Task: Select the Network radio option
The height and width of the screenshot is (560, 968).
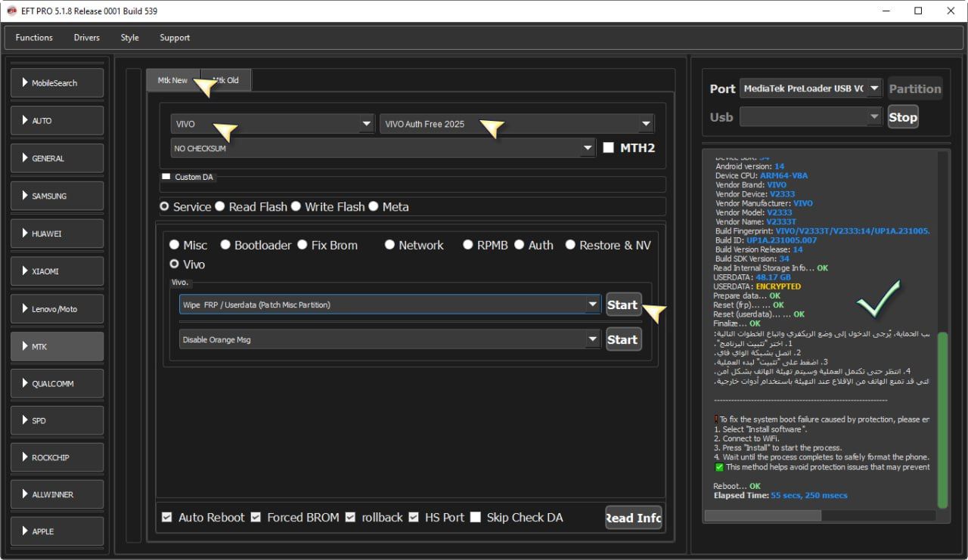Action: [389, 245]
